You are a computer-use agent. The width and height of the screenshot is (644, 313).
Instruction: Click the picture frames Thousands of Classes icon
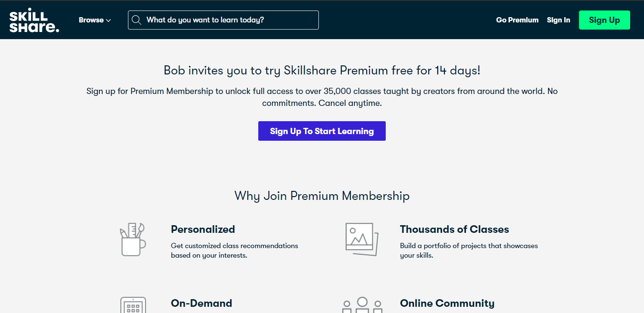click(361, 240)
